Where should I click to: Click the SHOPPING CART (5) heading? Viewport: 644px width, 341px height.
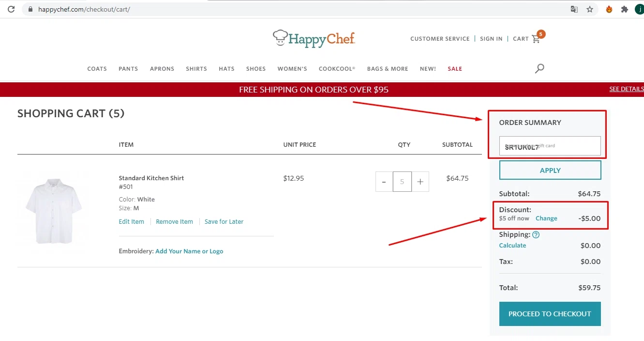coord(71,113)
